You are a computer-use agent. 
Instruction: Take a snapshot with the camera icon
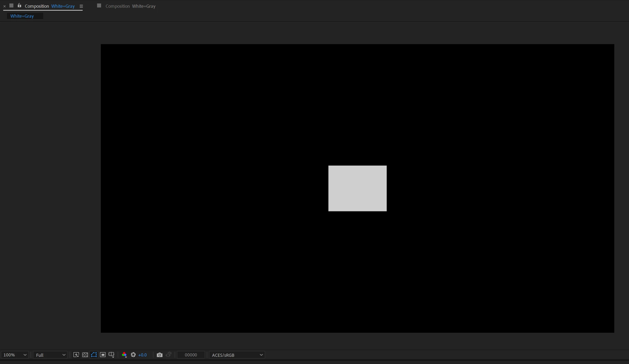[x=159, y=355]
